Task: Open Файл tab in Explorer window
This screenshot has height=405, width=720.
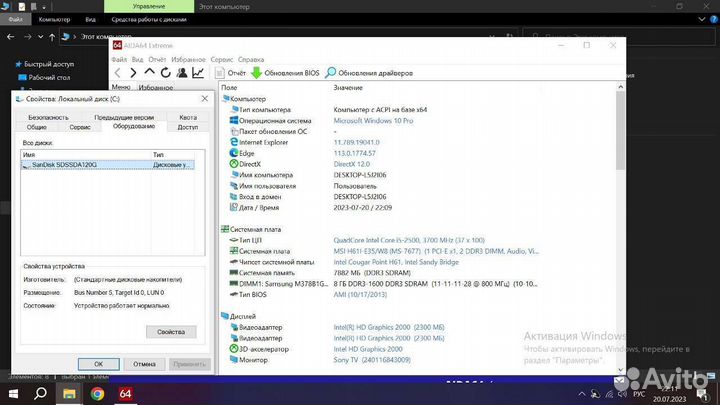Action: click(15, 19)
